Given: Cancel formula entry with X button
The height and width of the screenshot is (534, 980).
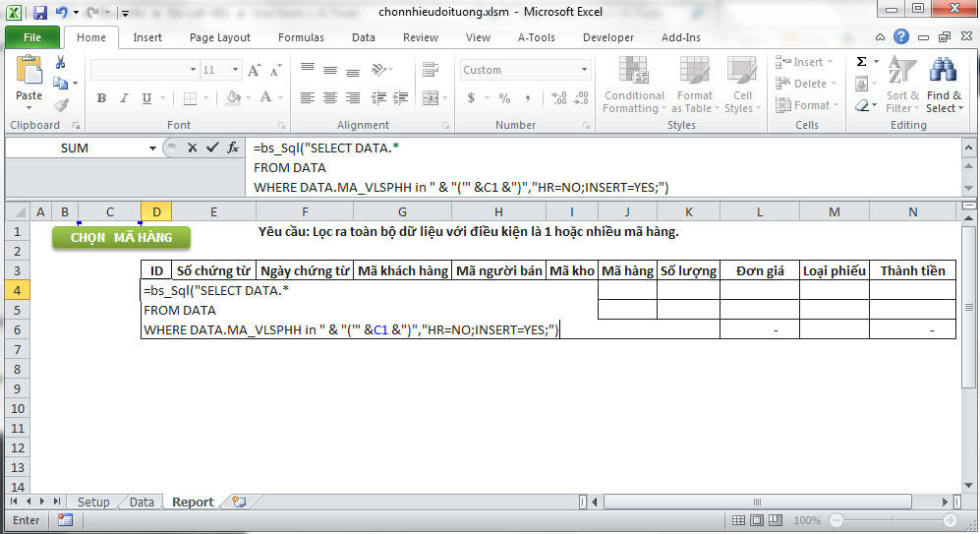Looking at the screenshot, I should (x=192, y=148).
